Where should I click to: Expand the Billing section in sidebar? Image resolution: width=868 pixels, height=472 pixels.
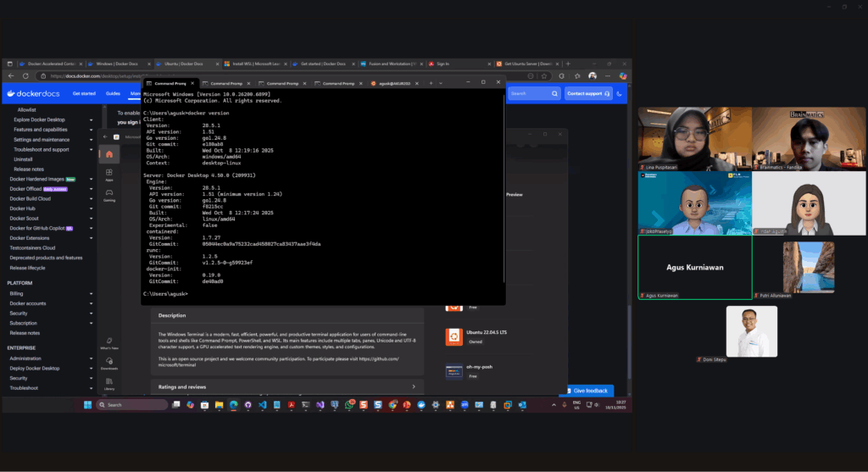click(91, 293)
